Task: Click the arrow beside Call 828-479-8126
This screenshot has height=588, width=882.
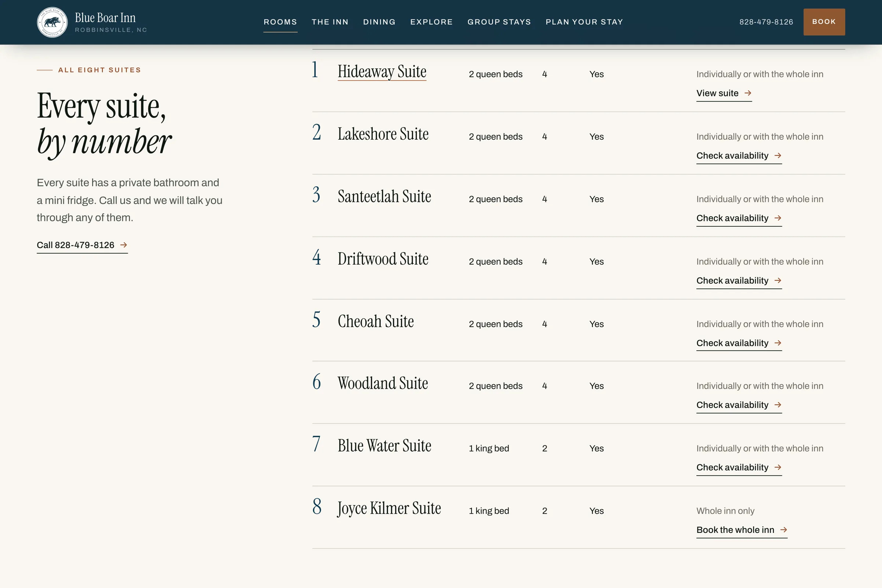Action: 123,245
